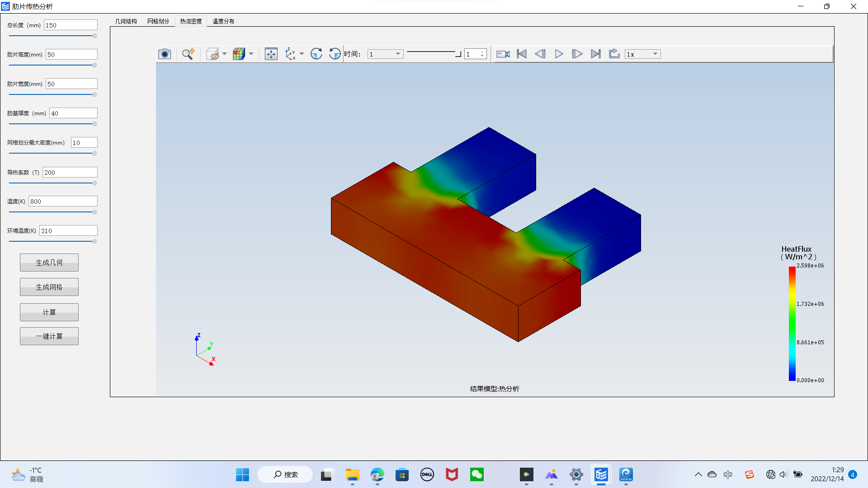868x488 pixels.
Task: Open File Explorer from the taskbar
Action: point(352,474)
